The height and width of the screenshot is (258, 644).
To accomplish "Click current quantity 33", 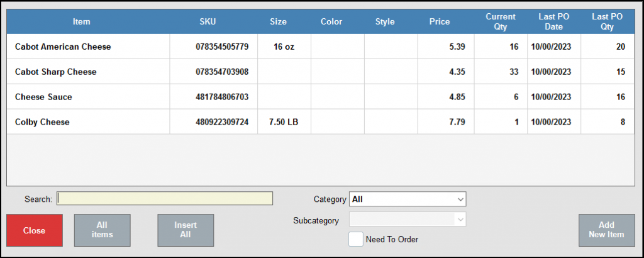I will click(x=514, y=72).
